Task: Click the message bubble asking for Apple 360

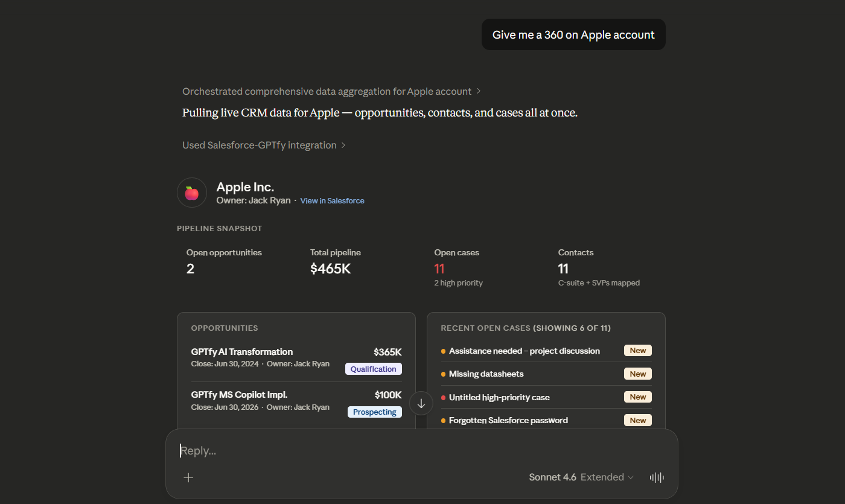Action: pos(573,34)
